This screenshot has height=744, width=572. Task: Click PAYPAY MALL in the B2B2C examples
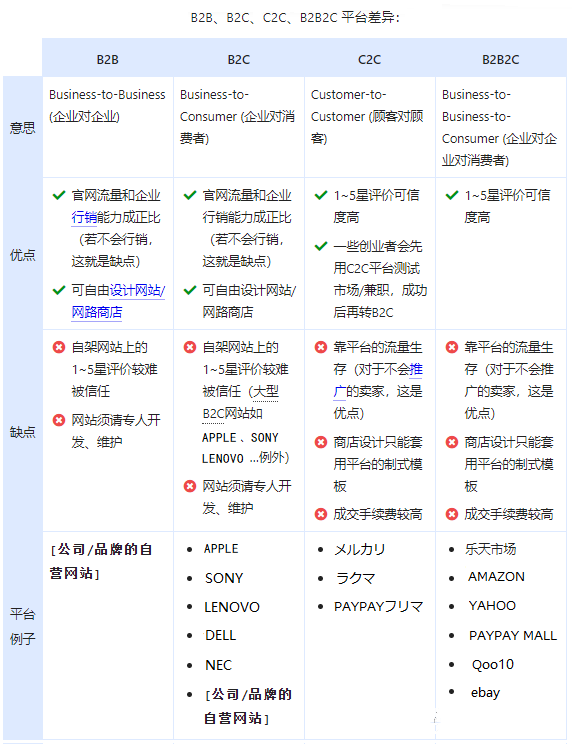click(x=513, y=635)
